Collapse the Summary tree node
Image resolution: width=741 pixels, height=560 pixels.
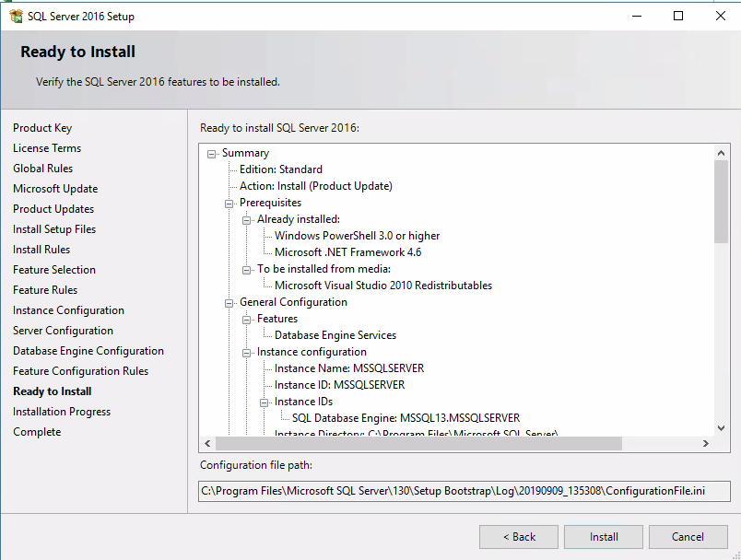click(211, 152)
